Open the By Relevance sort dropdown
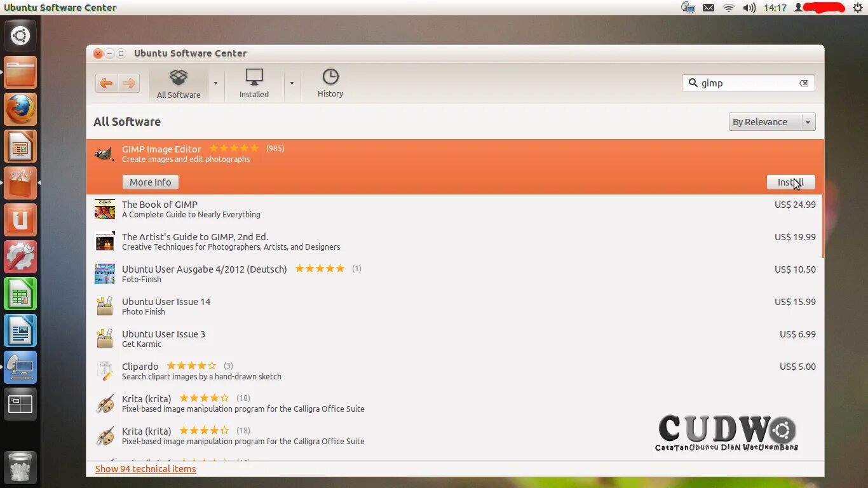 [x=772, y=122]
